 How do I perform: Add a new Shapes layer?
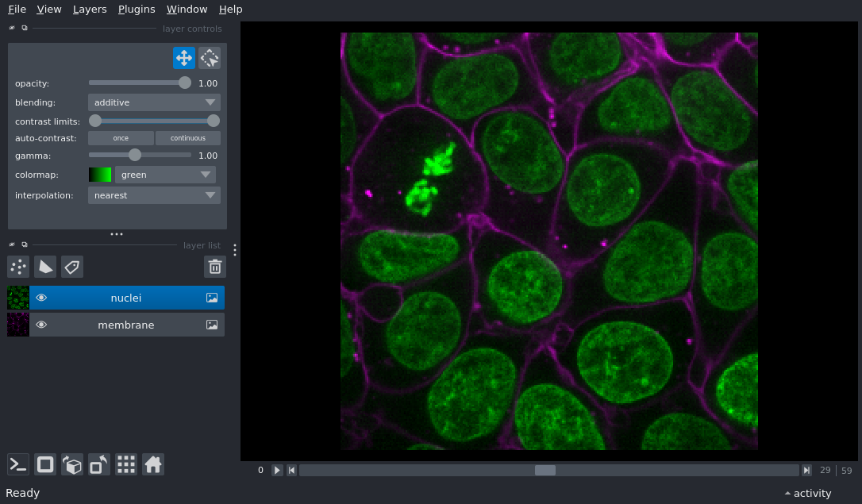[45, 267]
